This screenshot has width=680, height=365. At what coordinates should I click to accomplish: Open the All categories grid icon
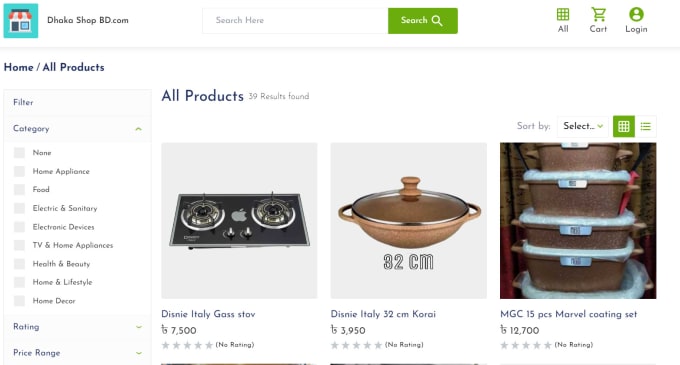coord(563,14)
